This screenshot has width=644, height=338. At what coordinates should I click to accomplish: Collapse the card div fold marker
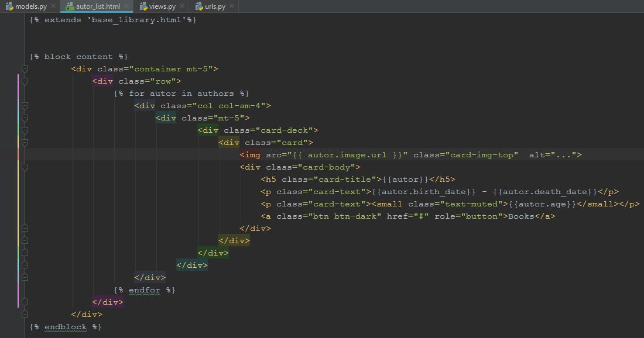tap(25, 143)
